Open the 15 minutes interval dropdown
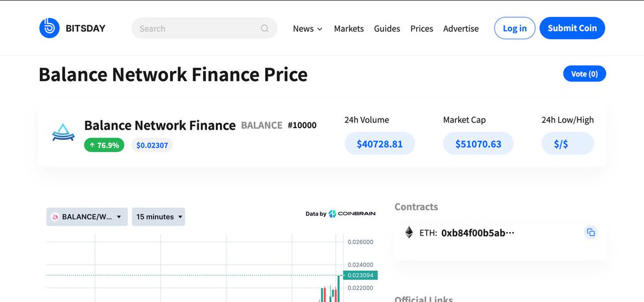 pos(158,217)
